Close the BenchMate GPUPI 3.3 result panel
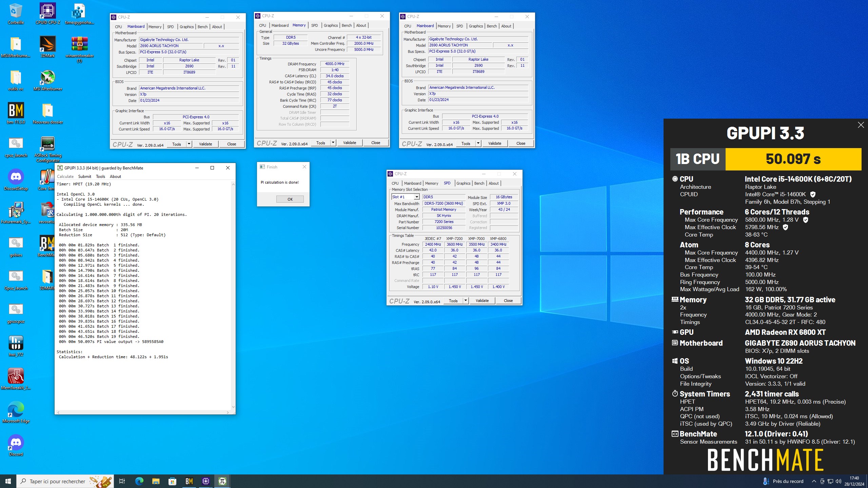This screenshot has width=868, height=488. pyautogui.click(x=861, y=125)
